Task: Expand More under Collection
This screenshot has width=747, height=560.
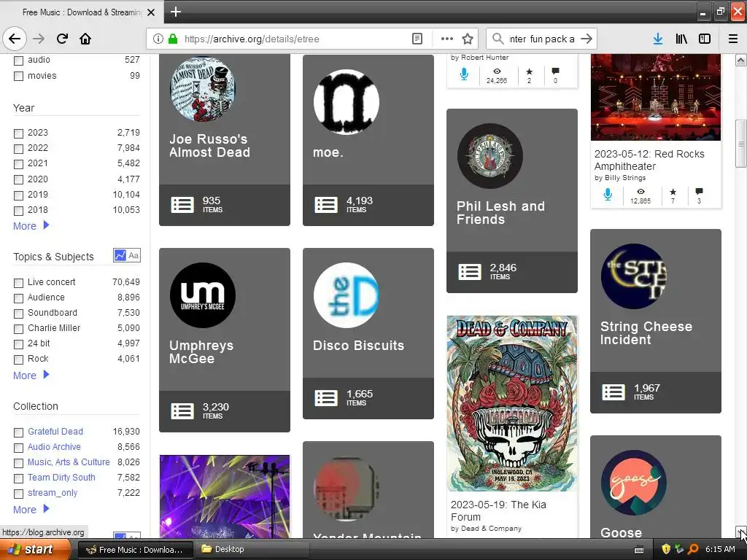Action: [31, 510]
